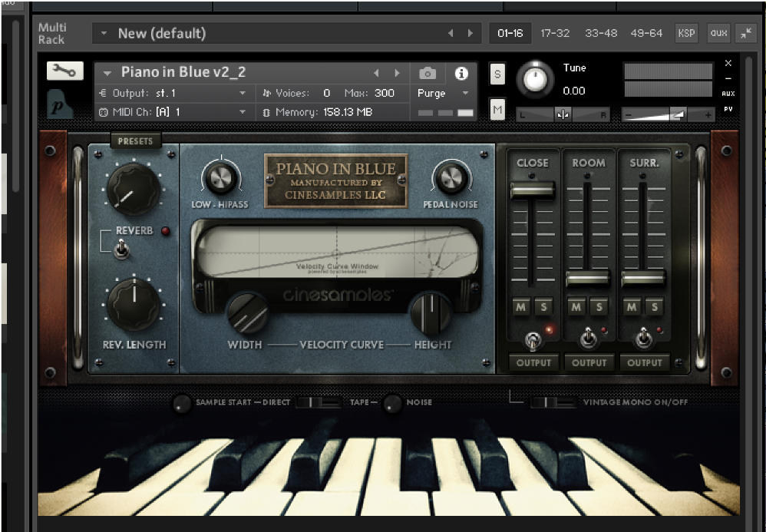Viewport: 766px width, 532px height.
Task: Toggle the Reverb on/off switch
Action: point(121,249)
